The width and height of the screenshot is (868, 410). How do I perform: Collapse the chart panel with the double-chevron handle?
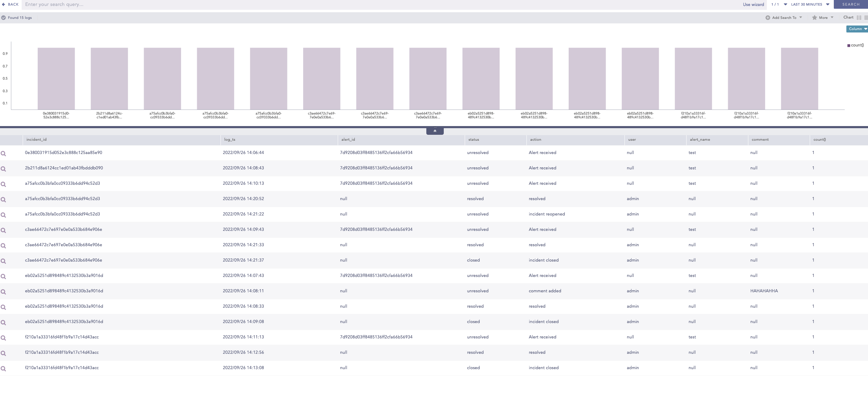[435, 131]
